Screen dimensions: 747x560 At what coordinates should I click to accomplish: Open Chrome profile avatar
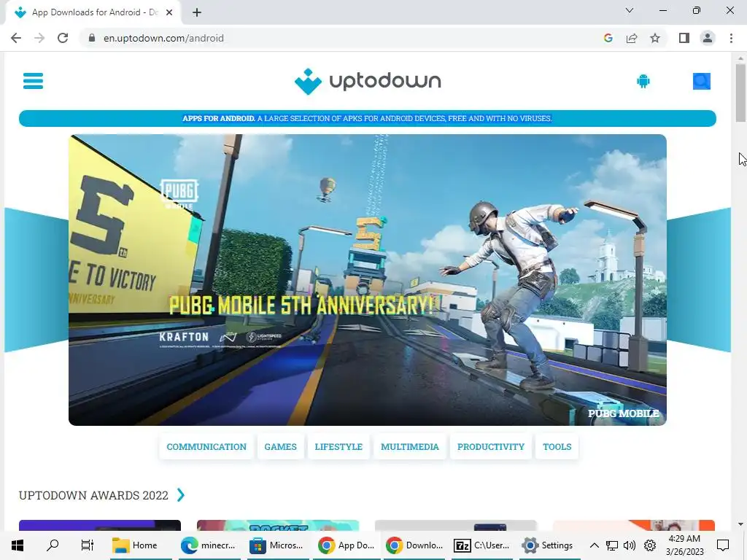click(x=708, y=38)
